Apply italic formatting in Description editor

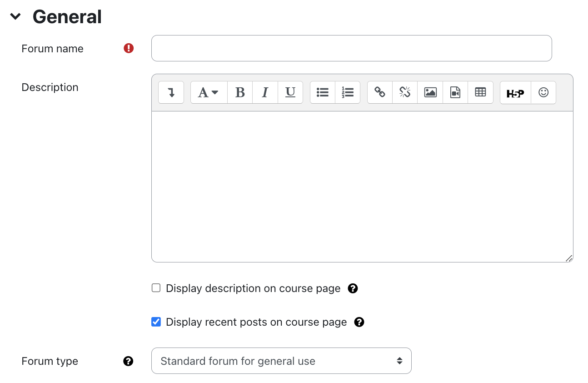(265, 93)
